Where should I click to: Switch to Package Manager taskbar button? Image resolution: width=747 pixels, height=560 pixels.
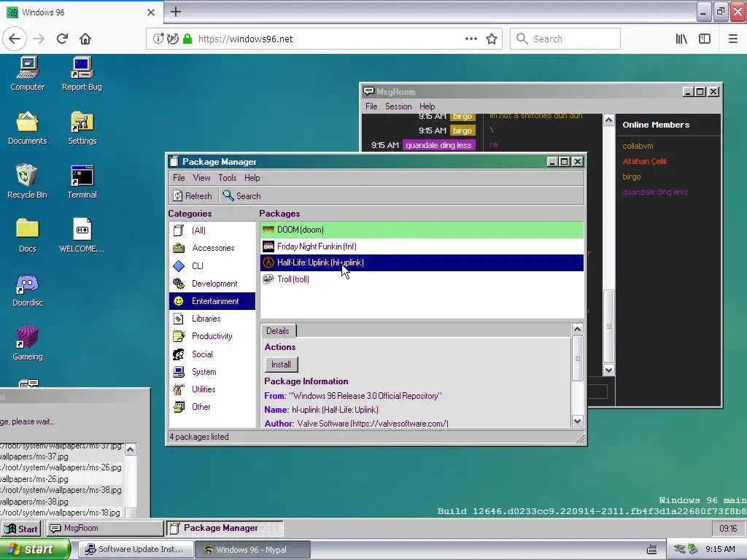(x=225, y=528)
